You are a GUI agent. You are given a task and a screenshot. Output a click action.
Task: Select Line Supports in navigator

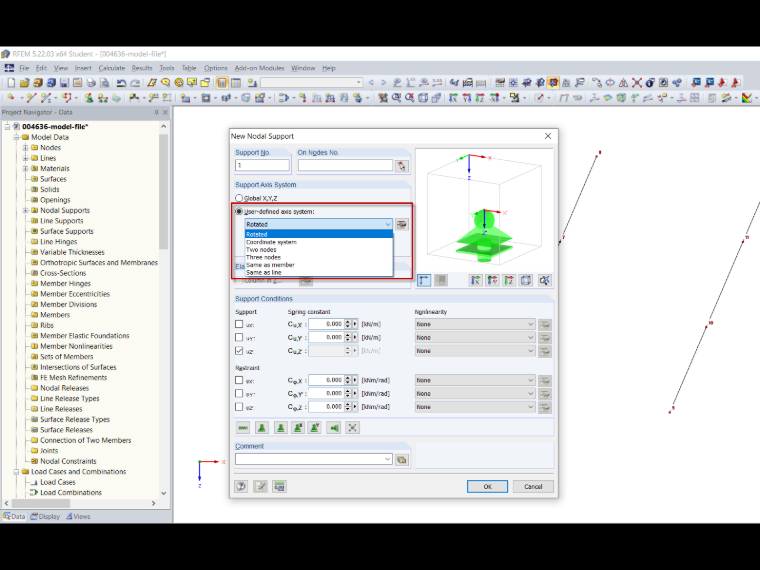point(62,221)
